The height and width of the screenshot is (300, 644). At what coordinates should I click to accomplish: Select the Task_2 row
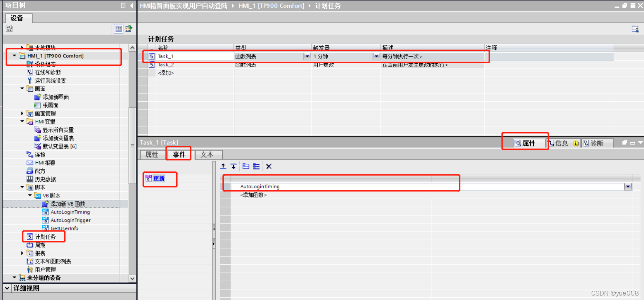316,65
